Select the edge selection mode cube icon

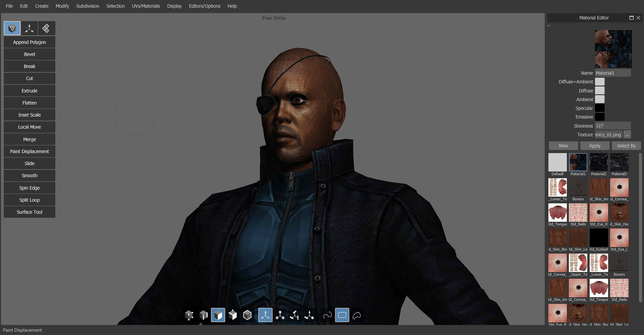point(204,315)
